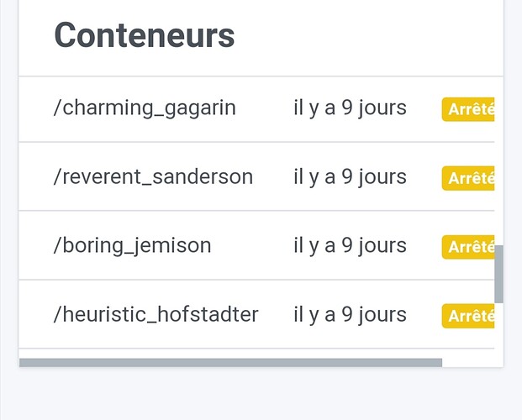Click the vertical scrollbar thumb
This screenshot has height=420, width=522.
point(498,274)
